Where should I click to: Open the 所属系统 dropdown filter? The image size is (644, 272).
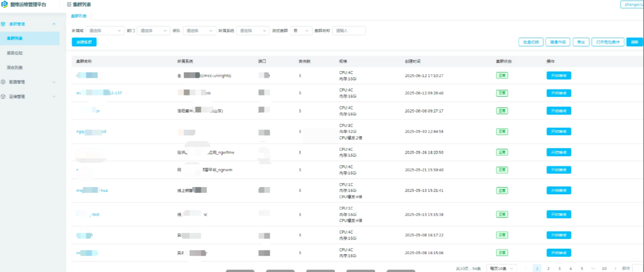(253, 31)
